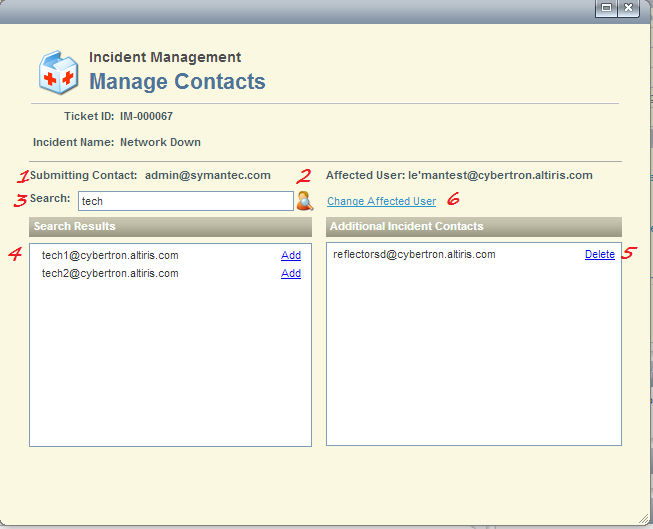The image size is (653, 529).
Task: Click the user search magnifier icon
Action: tap(305, 201)
